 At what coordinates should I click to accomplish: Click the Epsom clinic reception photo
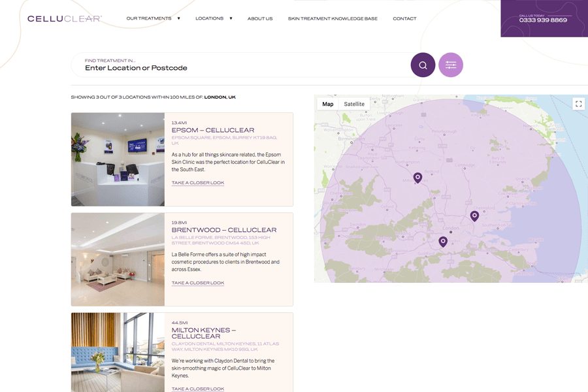(x=118, y=159)
